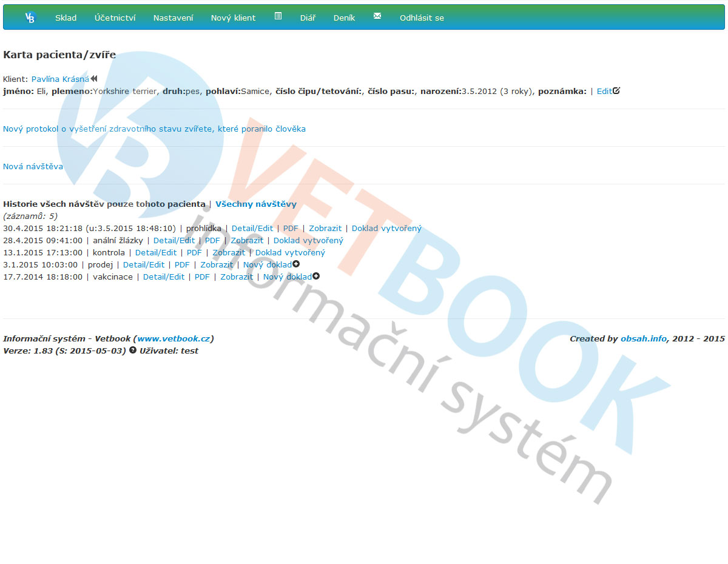Start a Nová návštěva

(x=33, y=166)
